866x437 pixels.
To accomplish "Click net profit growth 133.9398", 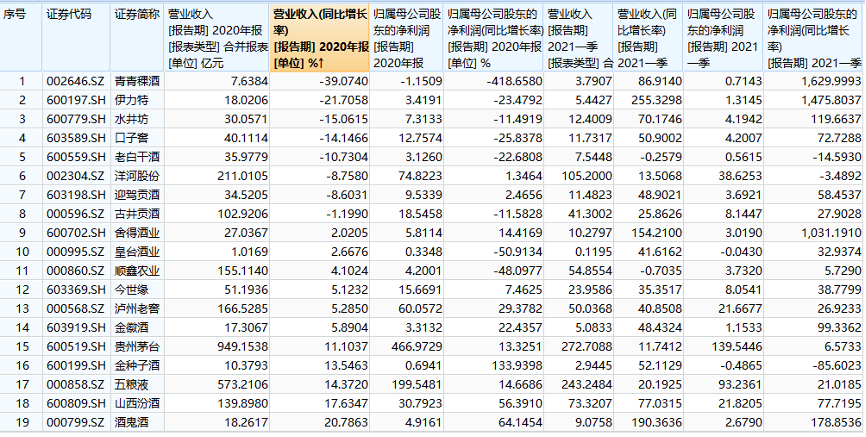I will (x=518, y=365).
